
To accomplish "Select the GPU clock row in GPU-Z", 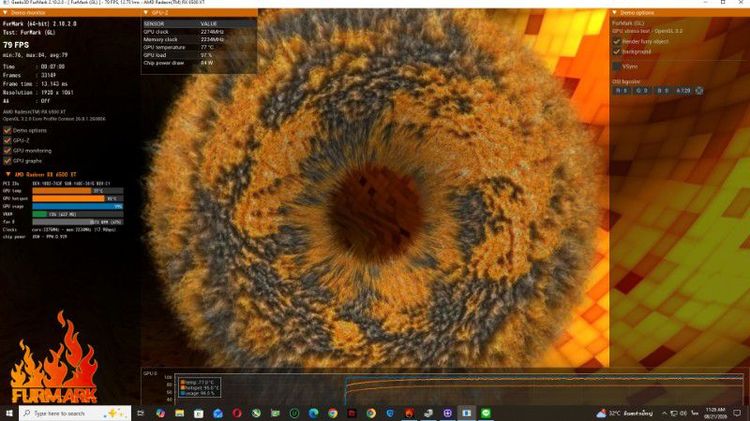I will click(x=199, y=32).
